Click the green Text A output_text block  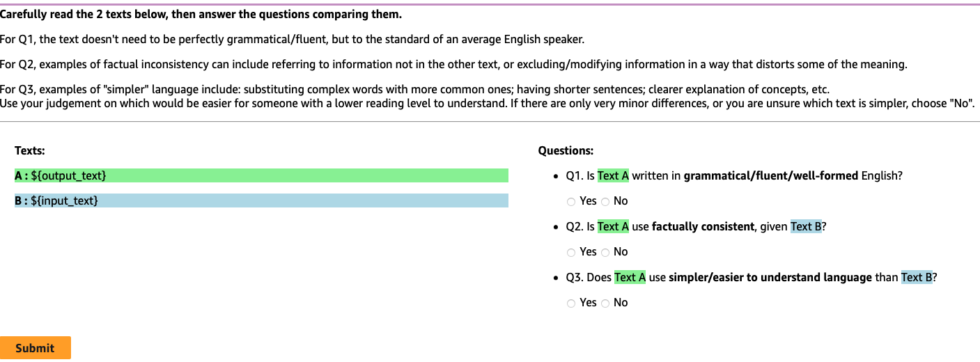(261, 175)
